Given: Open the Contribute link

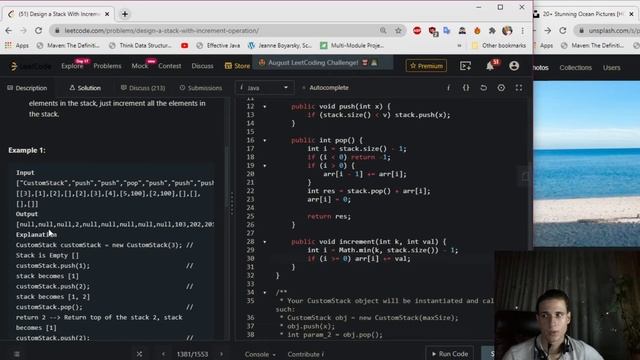Looking at the screenshot, I should pos(306,354).
